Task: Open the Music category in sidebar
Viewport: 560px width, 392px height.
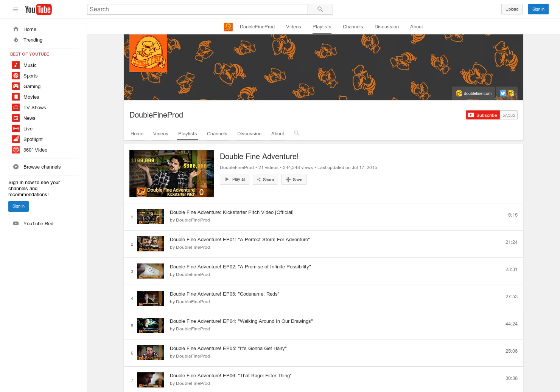Action: 30,65
